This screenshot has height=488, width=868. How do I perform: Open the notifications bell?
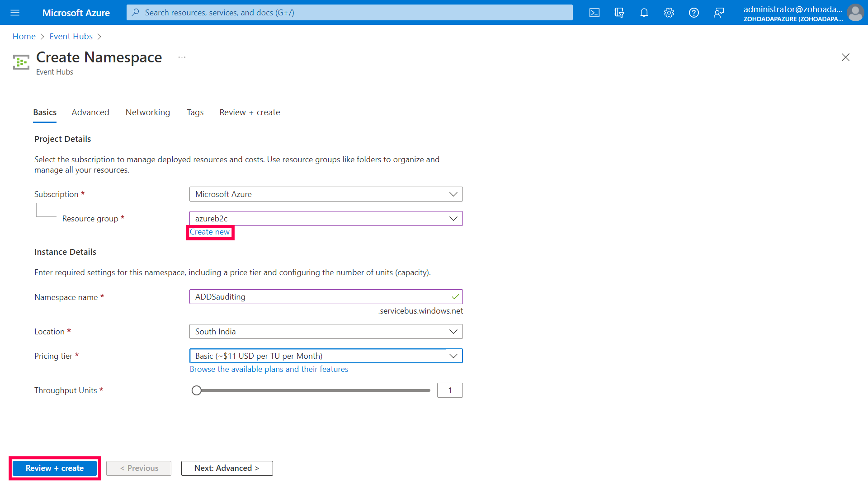[644, 13]
